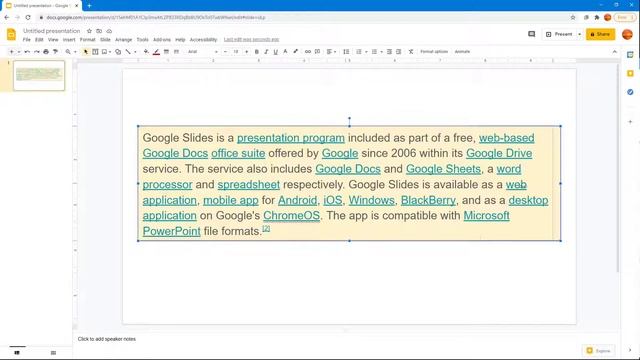The image size is (640, 360).
Task: Expand the Zoom level dropdown arrow
Action: 75,52
